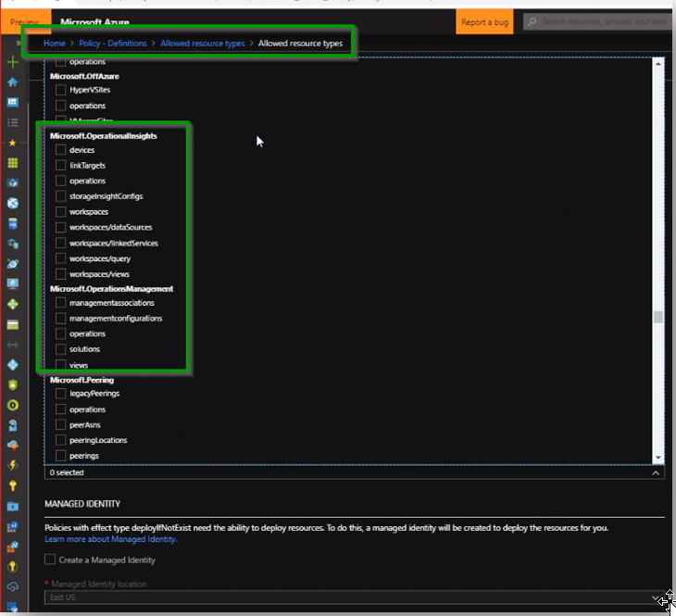Open the Function Apps lightning icon
Screen dimensions: 676x616
13,465
